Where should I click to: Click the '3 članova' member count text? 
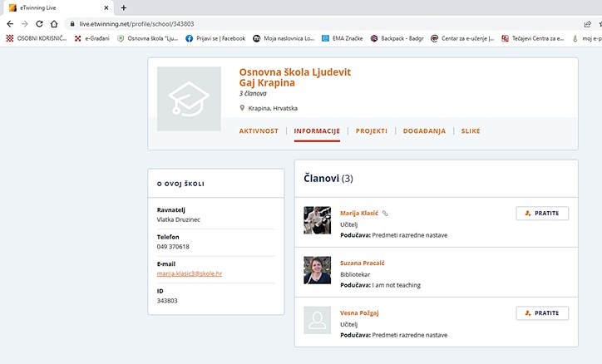(x=253, y=93)
